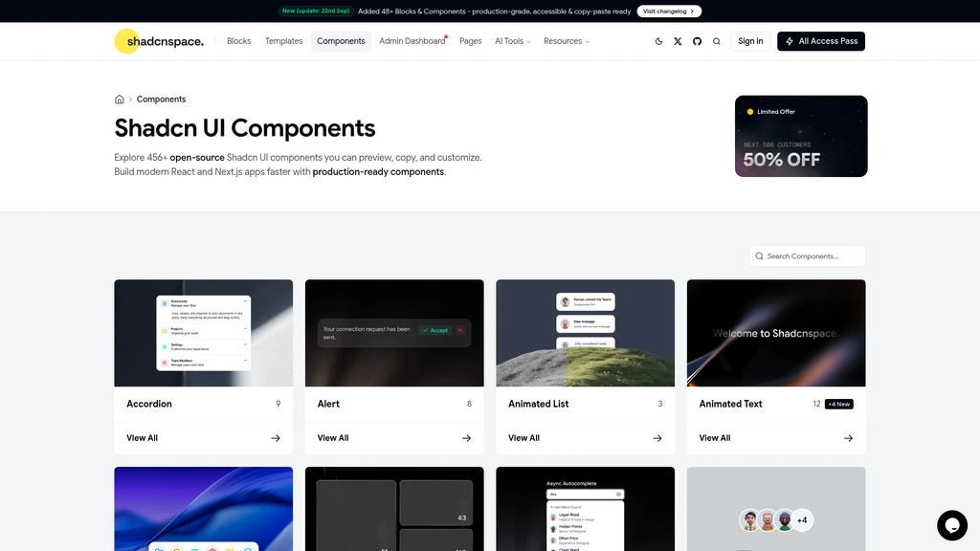Click the Alert card arrow icon
The image size is (980, 551).
466,438
